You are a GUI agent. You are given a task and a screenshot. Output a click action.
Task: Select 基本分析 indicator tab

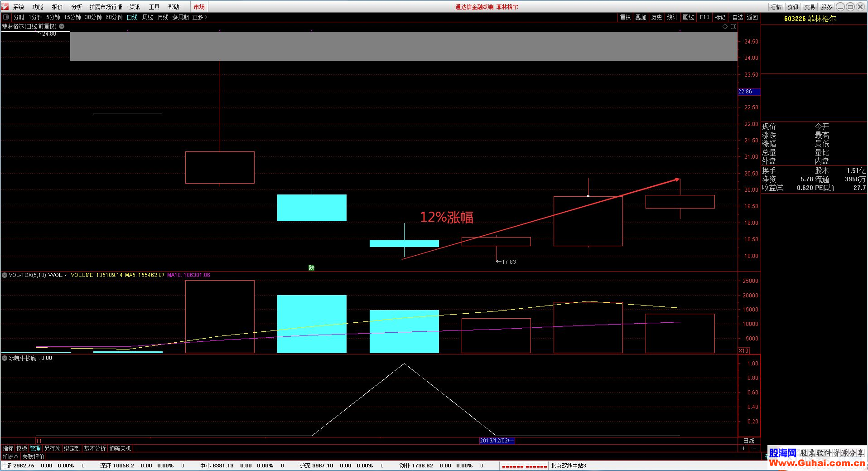coord(95,448)
